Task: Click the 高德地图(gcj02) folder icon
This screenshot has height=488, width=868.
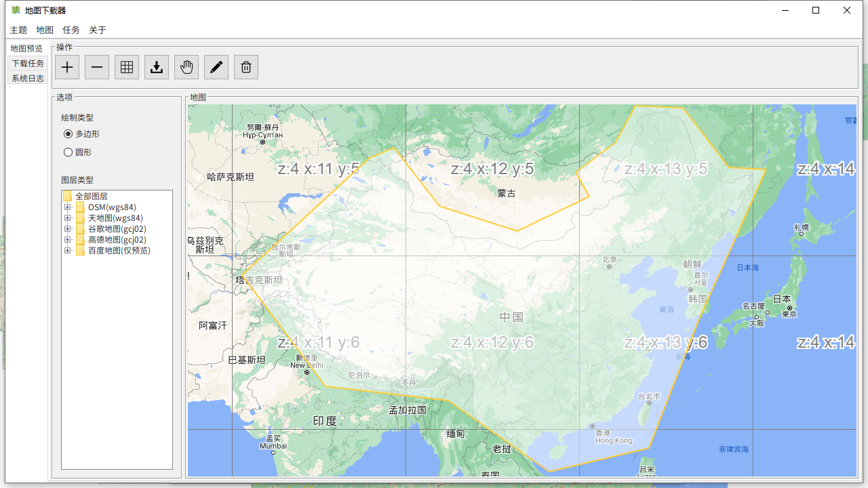Action: tap(80, 239)
